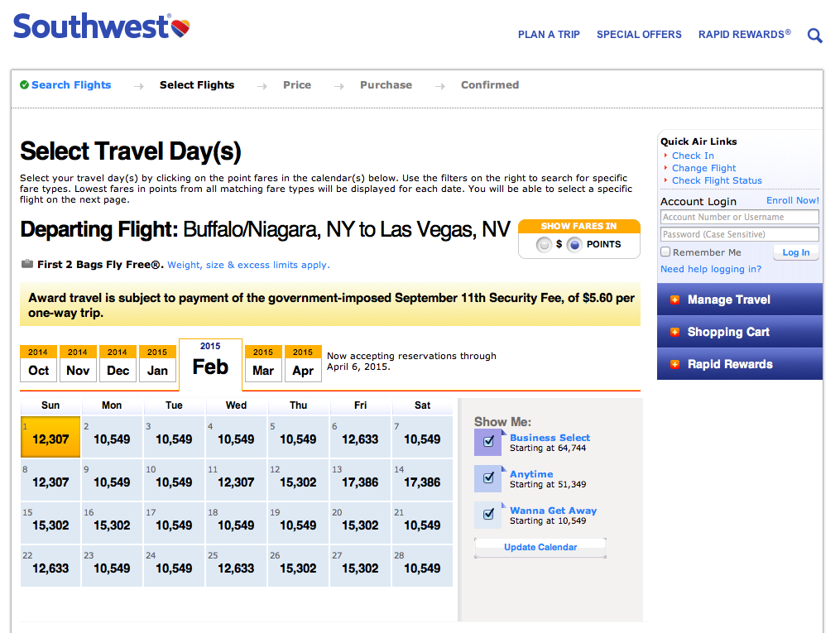Image resolution: width=840 pixels, height=633 pixels.
Task: Select the dollar fares radio button
Action: 544,244
